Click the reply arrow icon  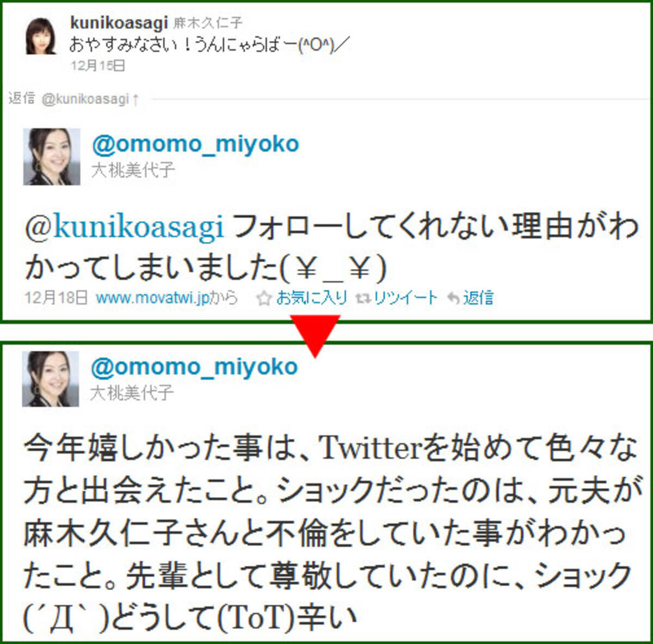[x=453, y=298]
